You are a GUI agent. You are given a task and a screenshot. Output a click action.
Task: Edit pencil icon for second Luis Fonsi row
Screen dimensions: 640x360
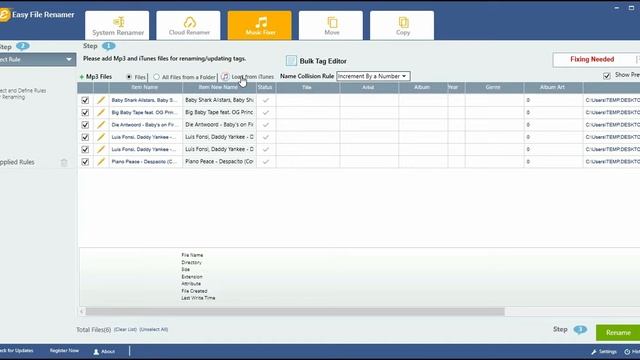[101, 149]
